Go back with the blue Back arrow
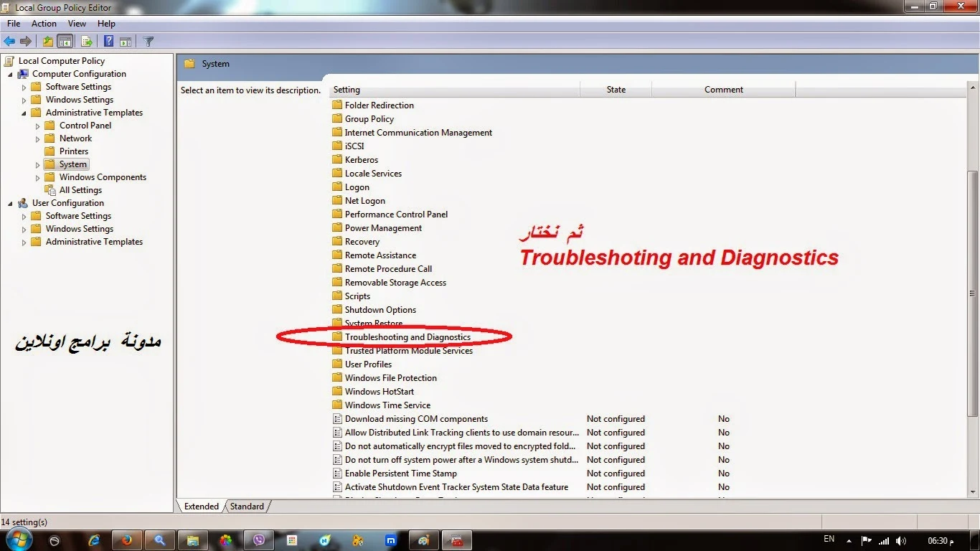This screenshot has height=551, width=980. point(9,42)
